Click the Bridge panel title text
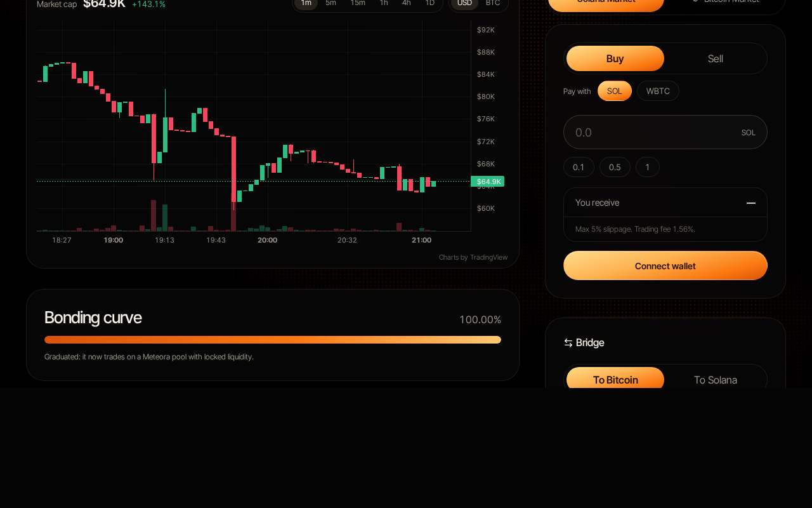This screenshot has height=508, width=812. (590, 343)
